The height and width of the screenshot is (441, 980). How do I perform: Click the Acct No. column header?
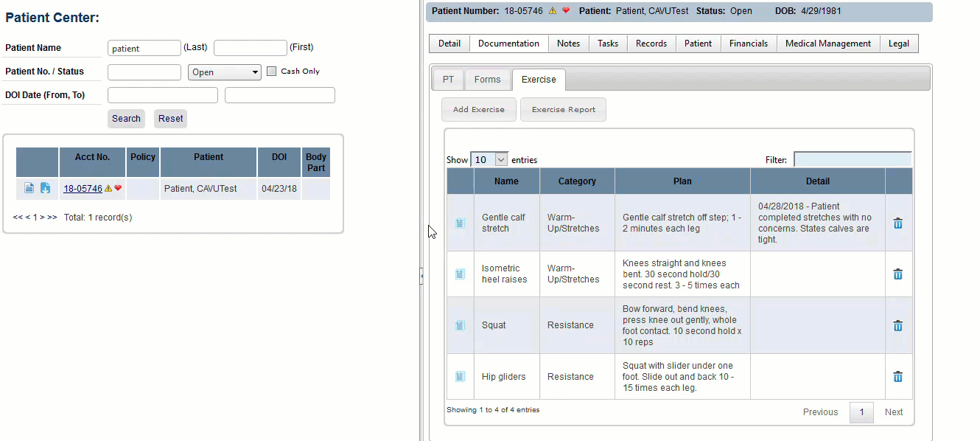point(92,162)
